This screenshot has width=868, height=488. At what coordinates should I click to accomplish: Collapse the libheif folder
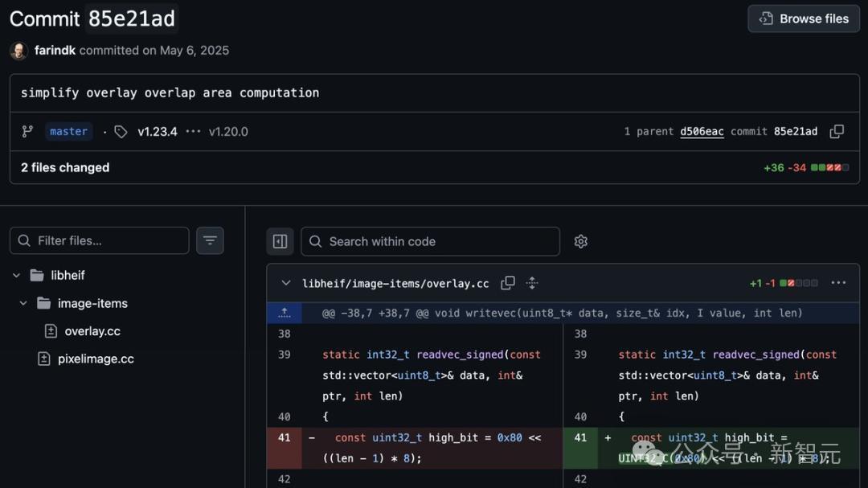click(x=17, y=275)
